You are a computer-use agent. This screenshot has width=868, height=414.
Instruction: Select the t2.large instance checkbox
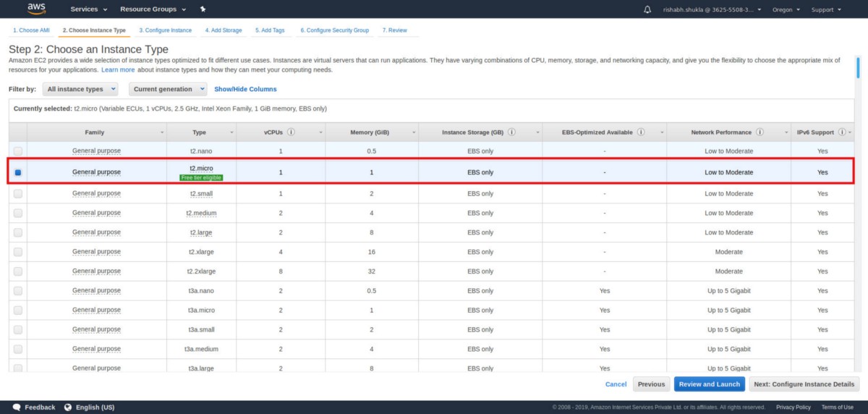point(18,232)
